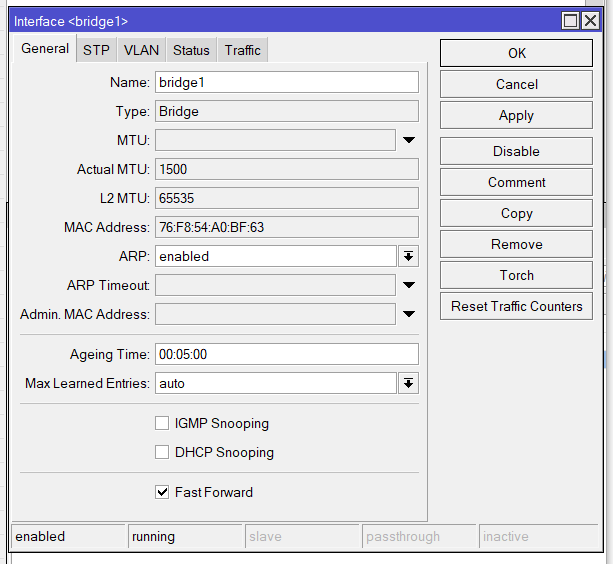Click the OK button
This screenshot has width=613, height=564.
tap(516, 53)
